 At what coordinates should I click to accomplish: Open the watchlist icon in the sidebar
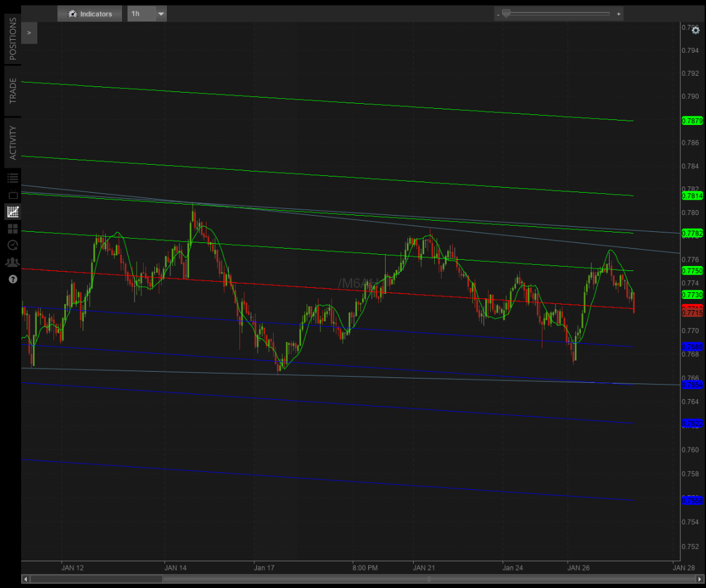click(x=12, y=178)
